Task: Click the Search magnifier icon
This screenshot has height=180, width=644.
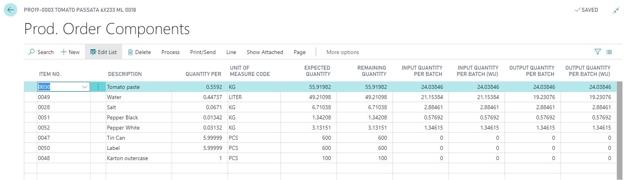Action: coord(32,52)
